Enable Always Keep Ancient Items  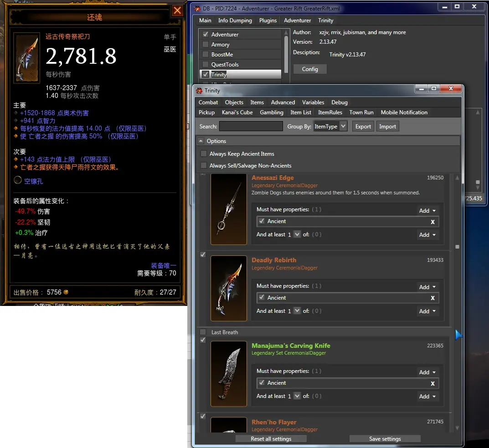point(204,153)
